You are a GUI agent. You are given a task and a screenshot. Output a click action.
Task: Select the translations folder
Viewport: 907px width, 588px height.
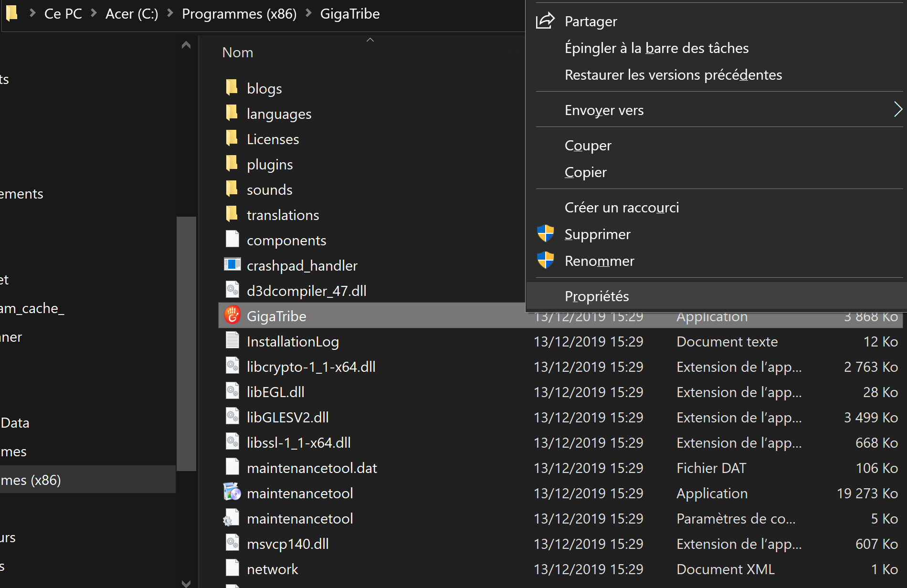tap(283, 215)
